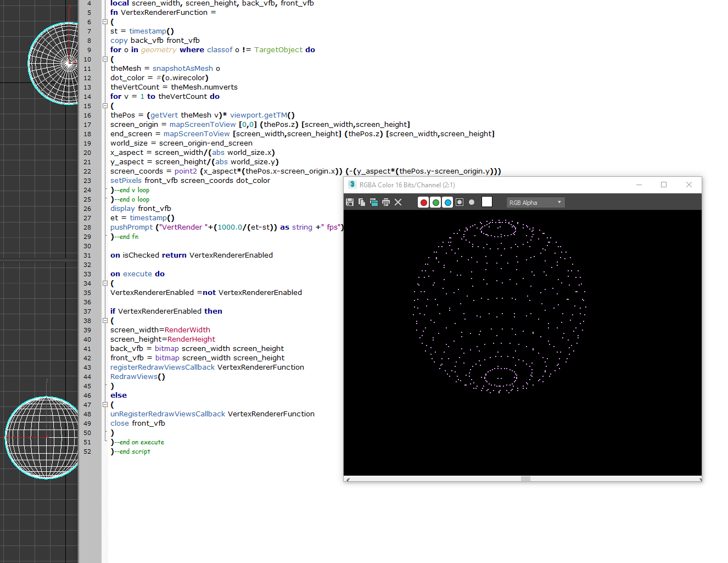Click the Clone Rendered Frame Window icon

(x=374, y=202)
